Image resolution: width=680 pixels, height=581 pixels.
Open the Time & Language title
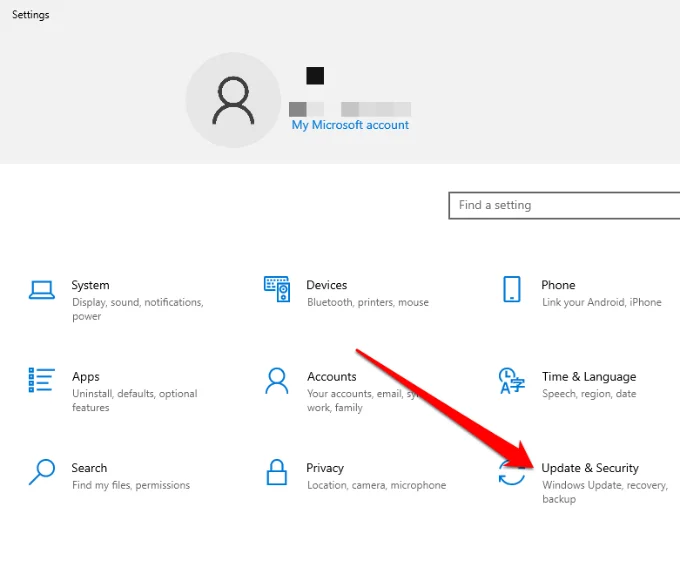coord(589,377)
